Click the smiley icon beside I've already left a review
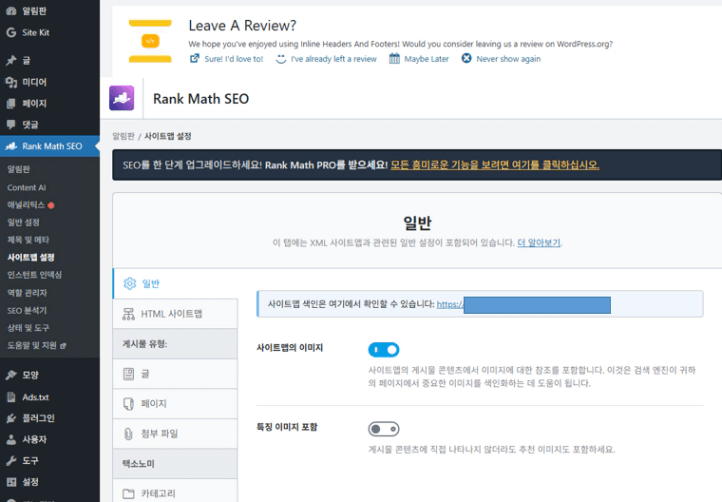Screen dimensions: 722x502 click(281, 59)
